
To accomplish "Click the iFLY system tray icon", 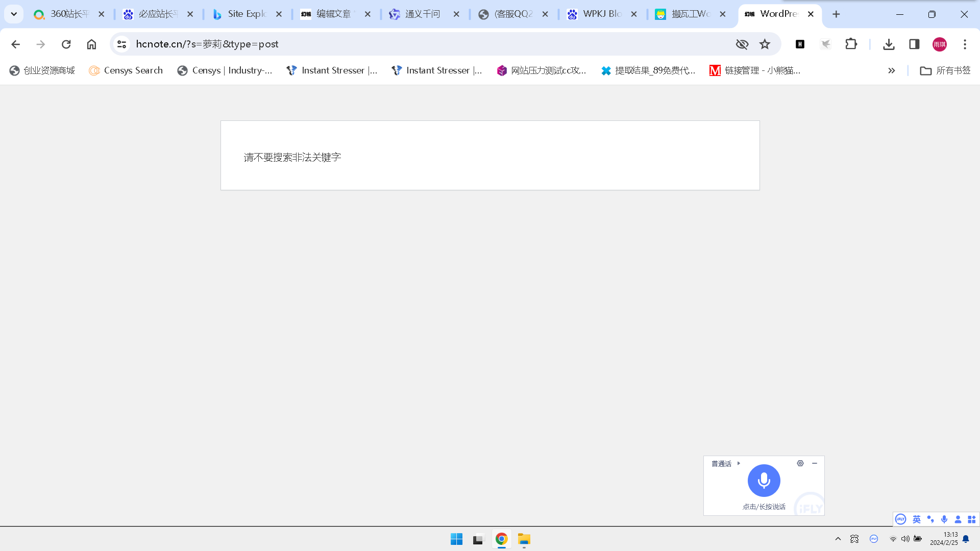I will click(874, 539).
